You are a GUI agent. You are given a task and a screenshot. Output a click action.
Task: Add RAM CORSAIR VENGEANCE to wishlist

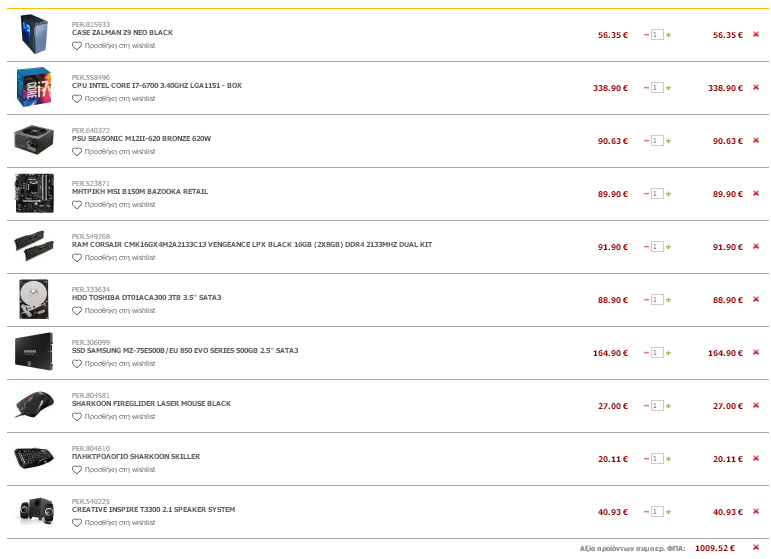coord(114,258)
